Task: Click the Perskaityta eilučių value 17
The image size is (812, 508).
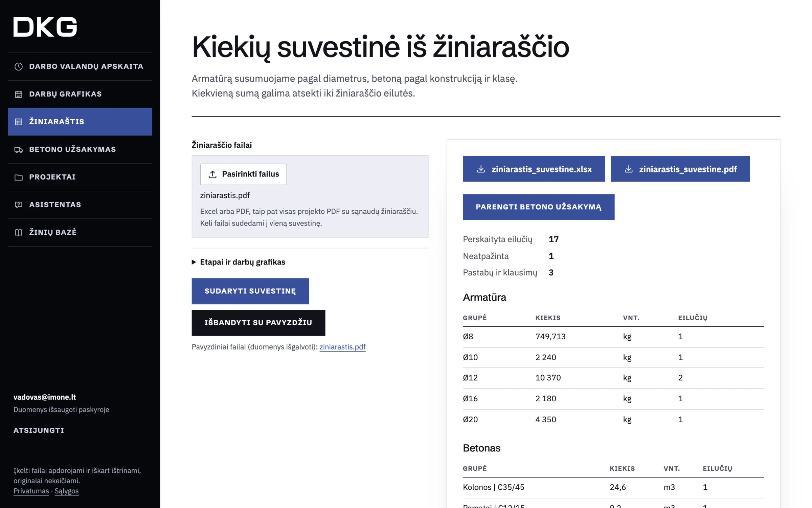Action: tap(554, 239)
